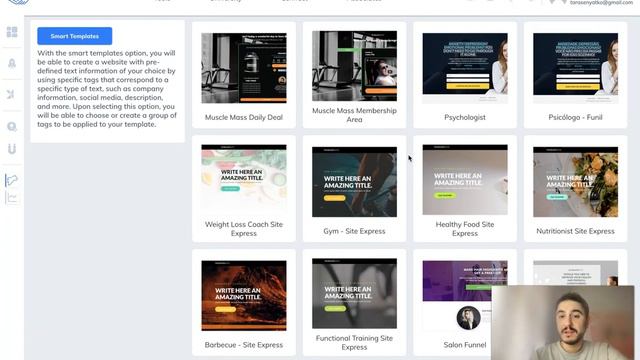Click the smart templates description paragraph
Screen dimensions: 640x360
click(x=107, y=89)
